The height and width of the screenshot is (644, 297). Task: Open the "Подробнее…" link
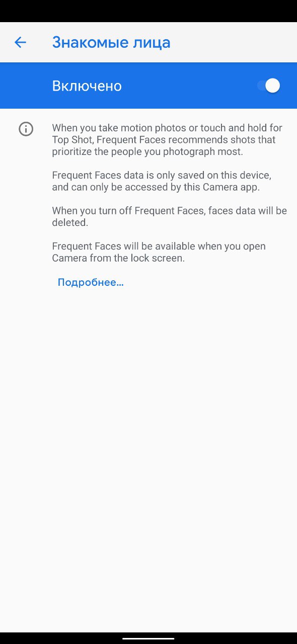point(91,282)
